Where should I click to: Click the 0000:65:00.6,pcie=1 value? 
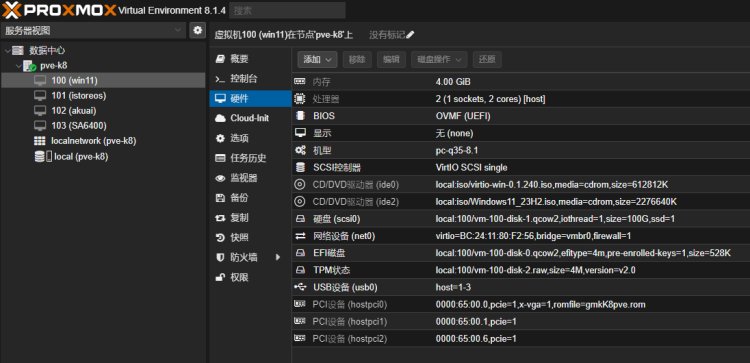(x=476, y=339)
